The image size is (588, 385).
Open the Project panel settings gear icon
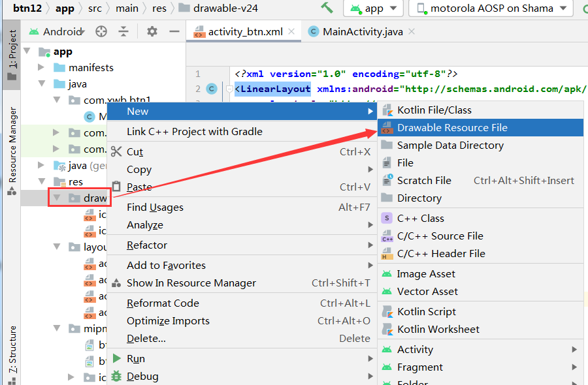tap(150, 30)
